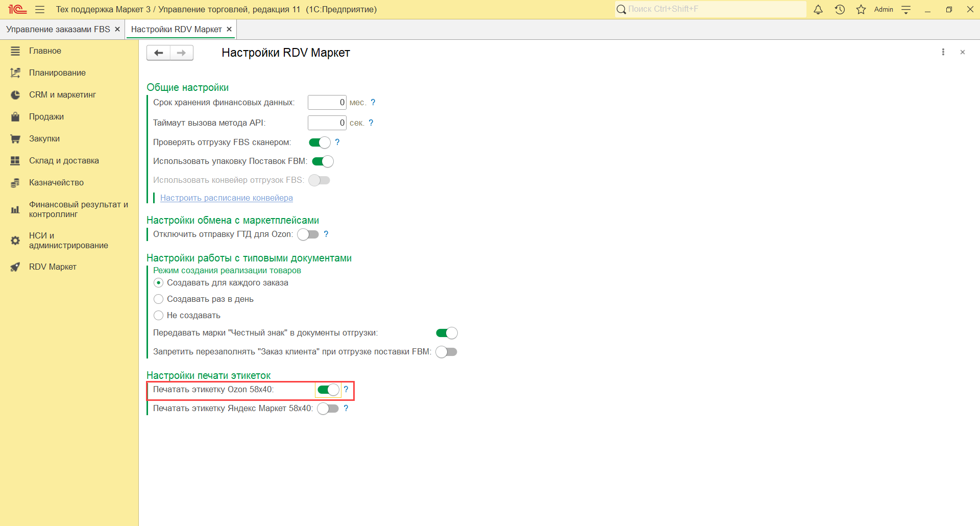Open Настроить расписание конвейера link
980x526 pixels.
click(227, 198)
